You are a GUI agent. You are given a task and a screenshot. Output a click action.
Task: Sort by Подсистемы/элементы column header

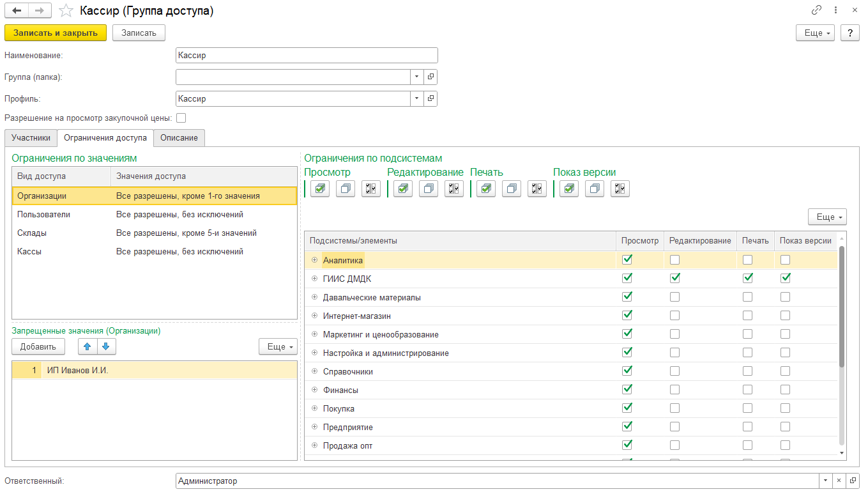460,240
